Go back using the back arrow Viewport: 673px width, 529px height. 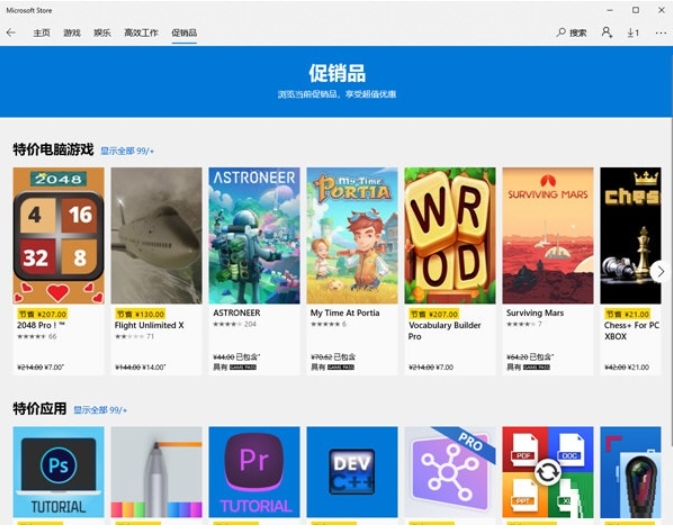11,33
